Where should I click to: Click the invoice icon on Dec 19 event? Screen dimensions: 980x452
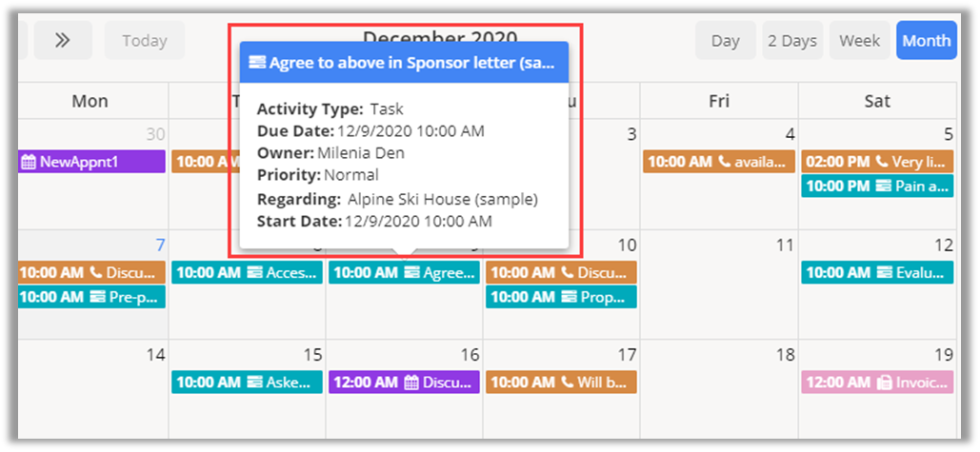[883, 383]
